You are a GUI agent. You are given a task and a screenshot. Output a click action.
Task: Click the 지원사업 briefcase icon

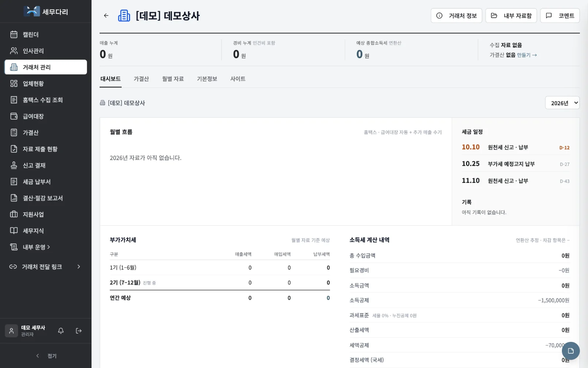[x=14, y=214]
